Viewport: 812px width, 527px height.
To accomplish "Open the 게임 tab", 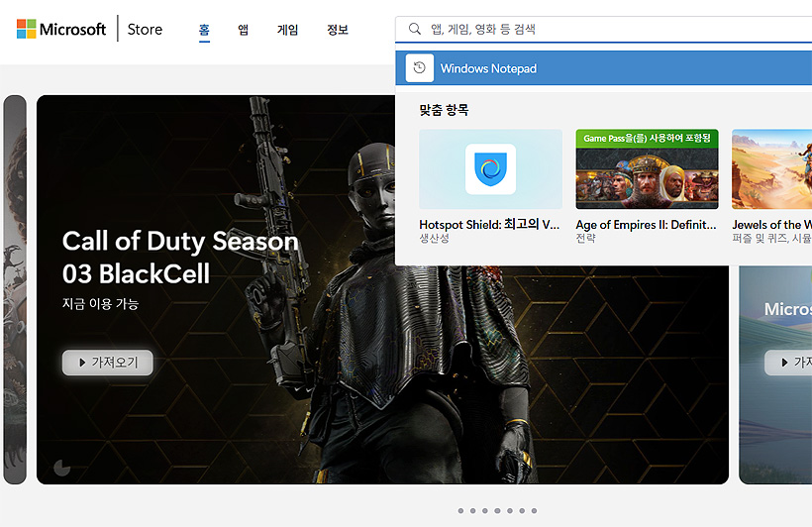I will click(x=287, y=30).
